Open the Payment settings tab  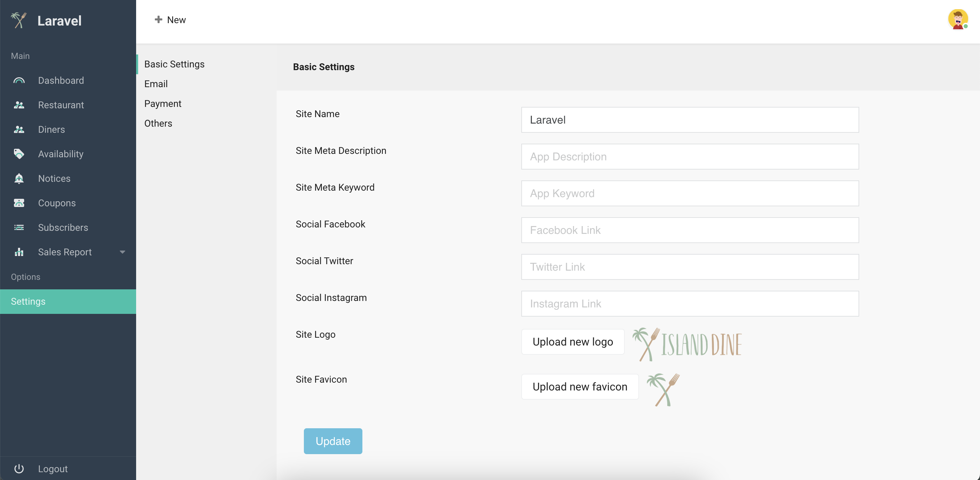[x=163, y=103]
